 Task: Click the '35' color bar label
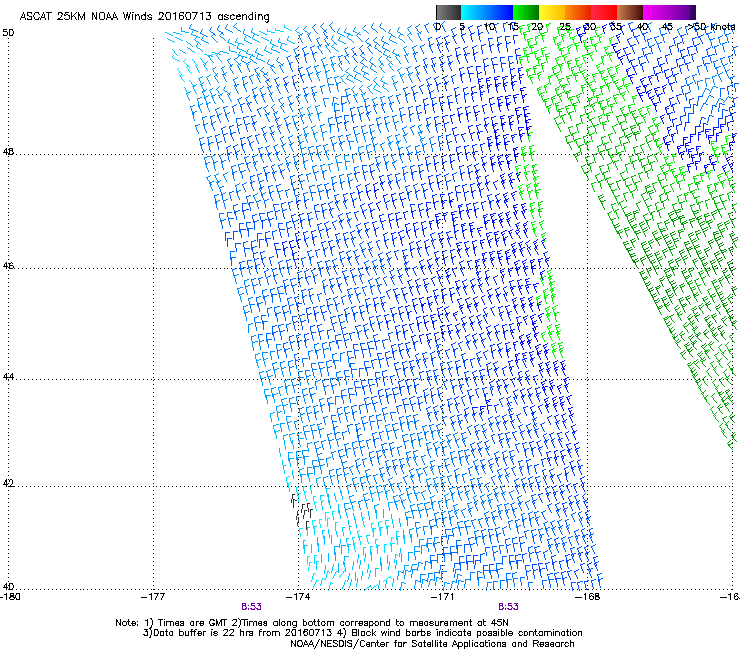tap(616, 27)
